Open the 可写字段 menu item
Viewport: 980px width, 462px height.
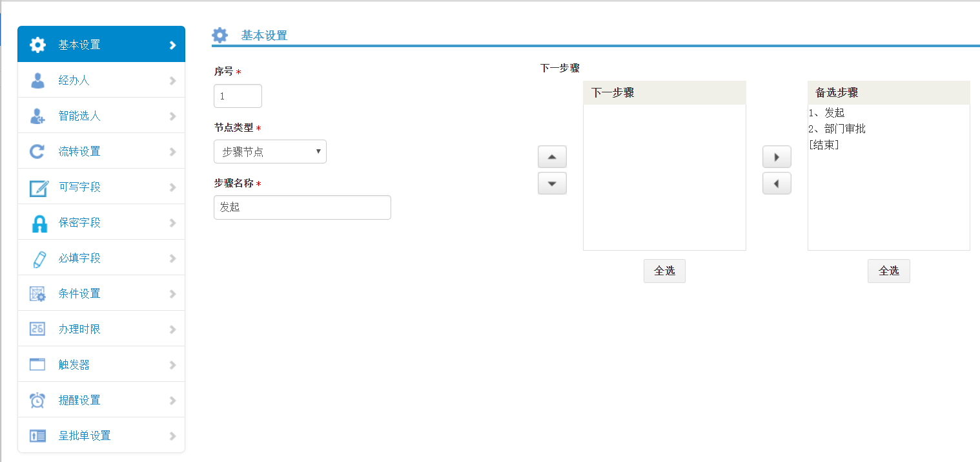(101, 187)
